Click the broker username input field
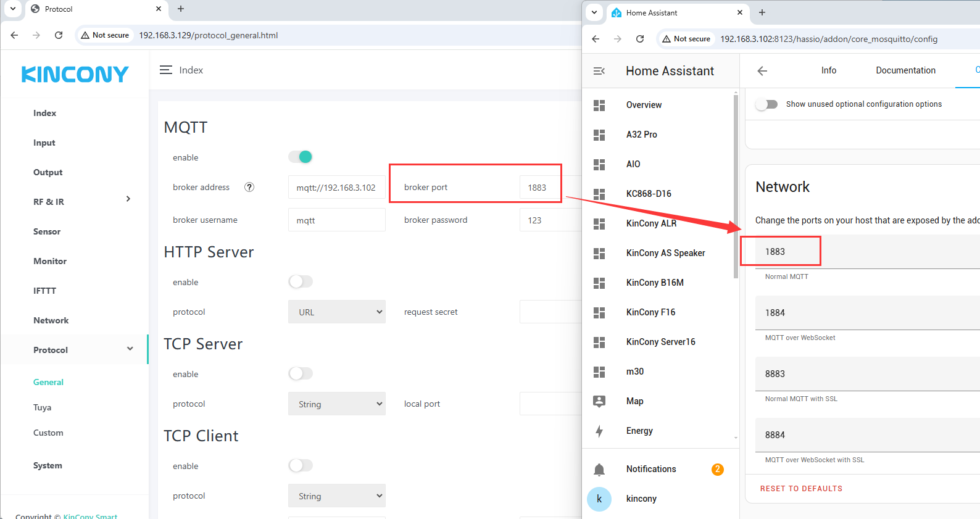 (x=337, y=220)
